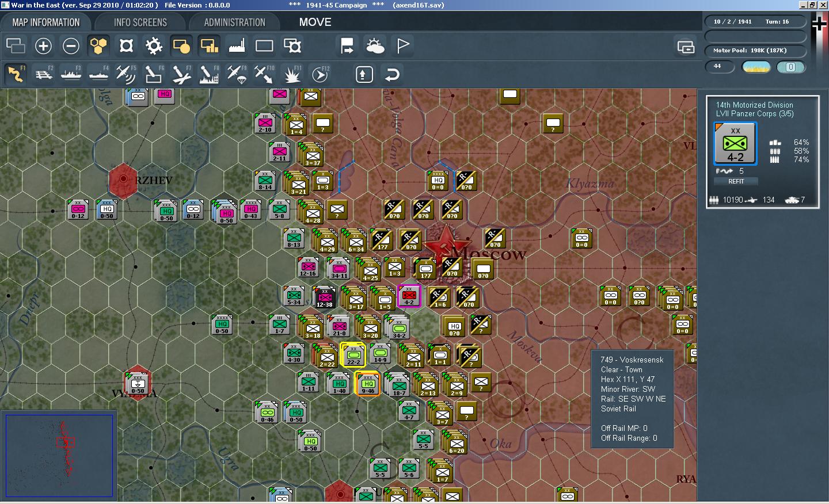The height and width of the screenshot is (504, 829).
Task: Open the weather sun-and-cloud icon
Action: [x=375, y=45]
